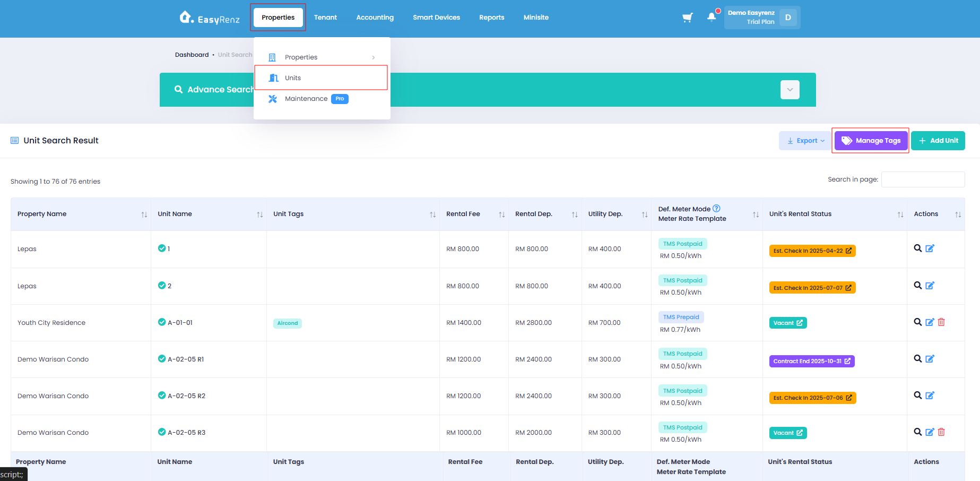View details of unit A-02-05 R2
The height and width of the screenshot is (481, 980).
coord(917,395)
